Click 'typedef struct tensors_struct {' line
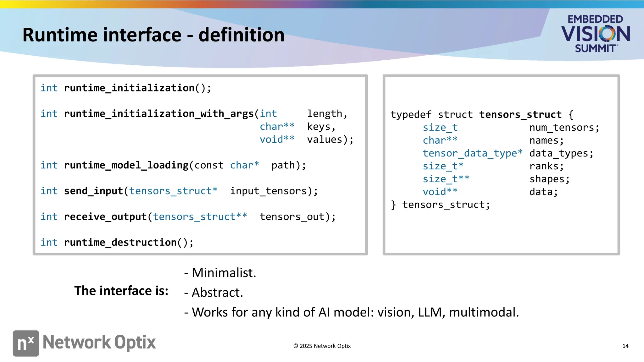 click(482, 115)
